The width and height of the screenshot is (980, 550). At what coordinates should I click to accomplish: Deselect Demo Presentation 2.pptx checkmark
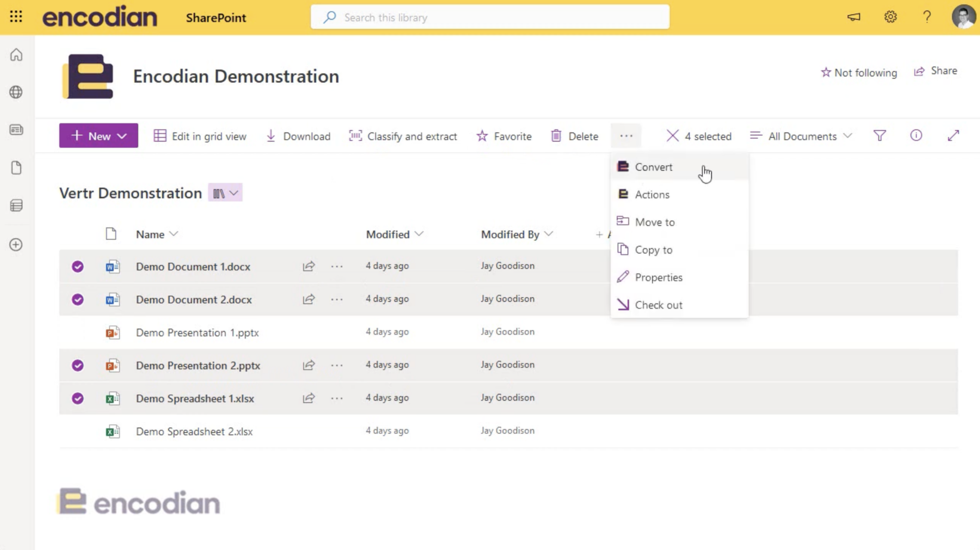pyautogui.click(x=78, y=365)
